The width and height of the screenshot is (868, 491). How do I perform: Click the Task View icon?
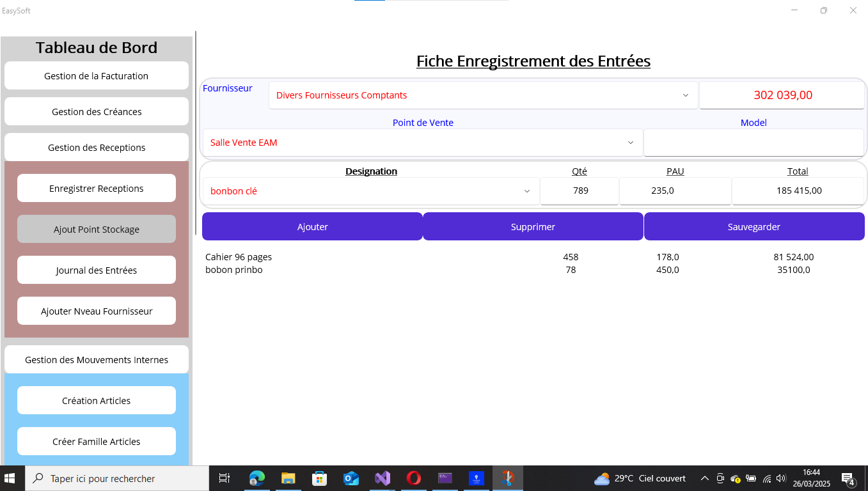[225, 478]
